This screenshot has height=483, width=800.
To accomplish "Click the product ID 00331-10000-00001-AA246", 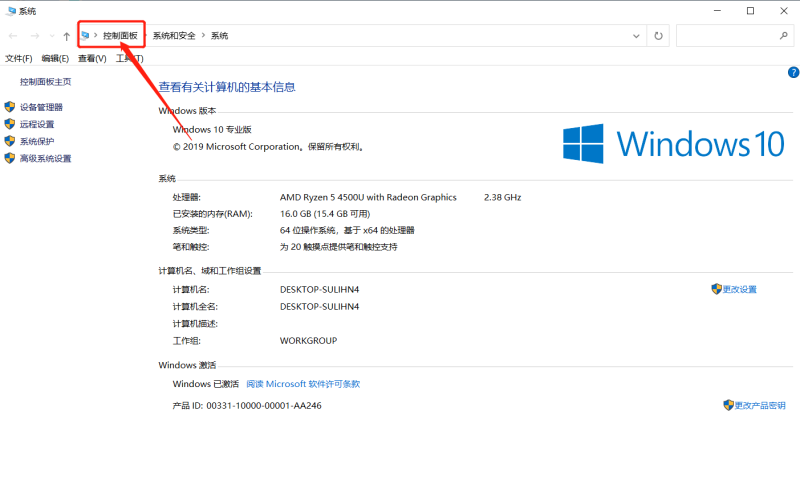I will click(x=264, y=406).
